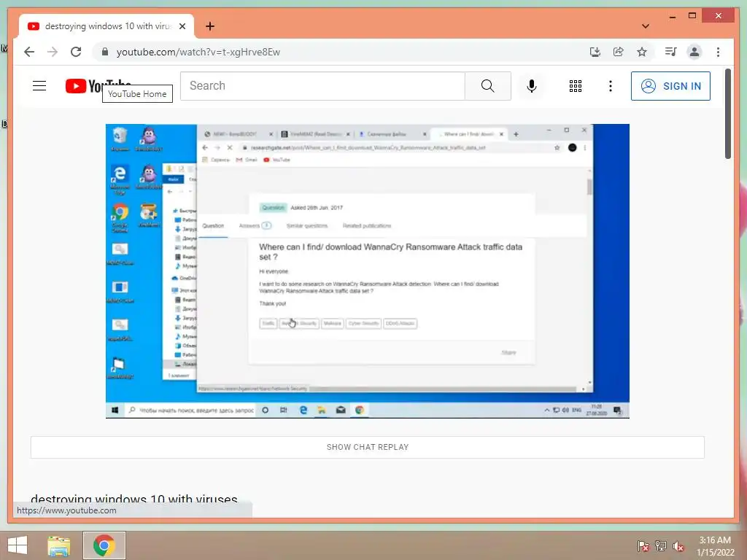Screen dimensions: 747x560
Task: Click the address bar padlock icon
Action: pos(105,52)
